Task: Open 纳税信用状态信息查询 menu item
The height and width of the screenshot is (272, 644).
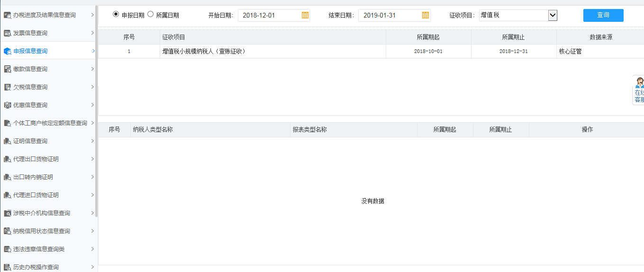Action: [x=42, y=231]
